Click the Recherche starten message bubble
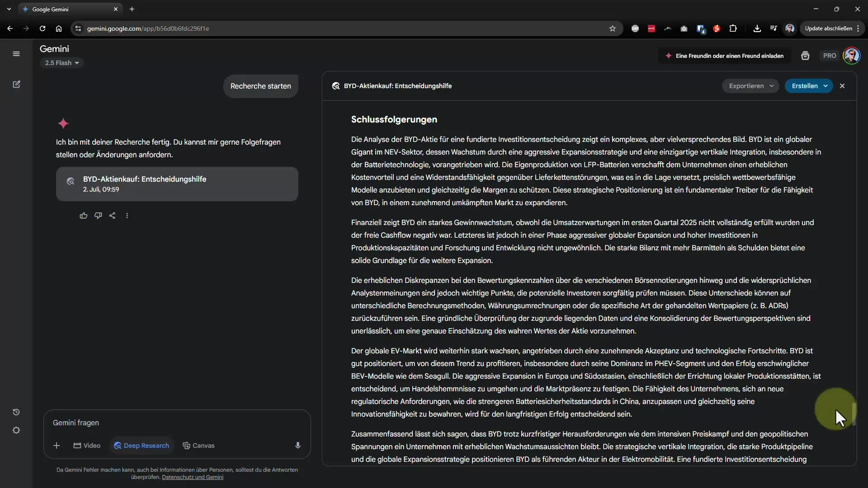 click(x=261, y=86)
